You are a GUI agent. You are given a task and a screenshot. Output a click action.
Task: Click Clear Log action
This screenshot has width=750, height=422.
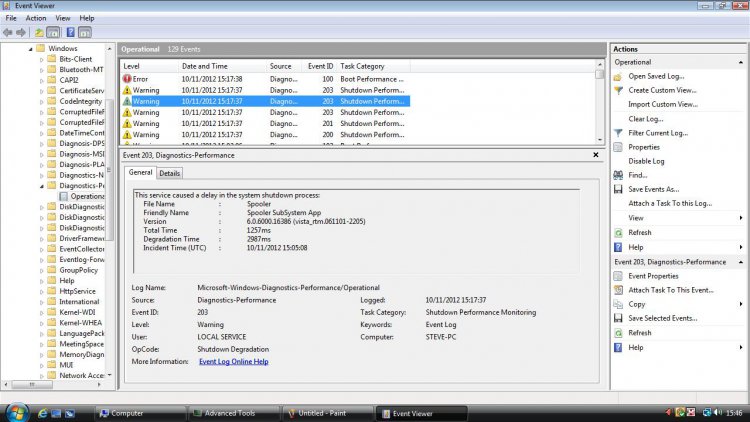(646, 119)
